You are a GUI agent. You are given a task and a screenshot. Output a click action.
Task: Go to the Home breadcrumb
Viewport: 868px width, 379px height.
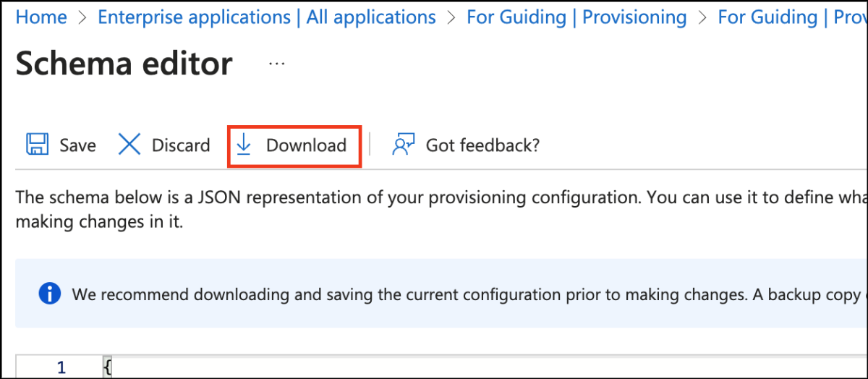[x=41, y=17]
